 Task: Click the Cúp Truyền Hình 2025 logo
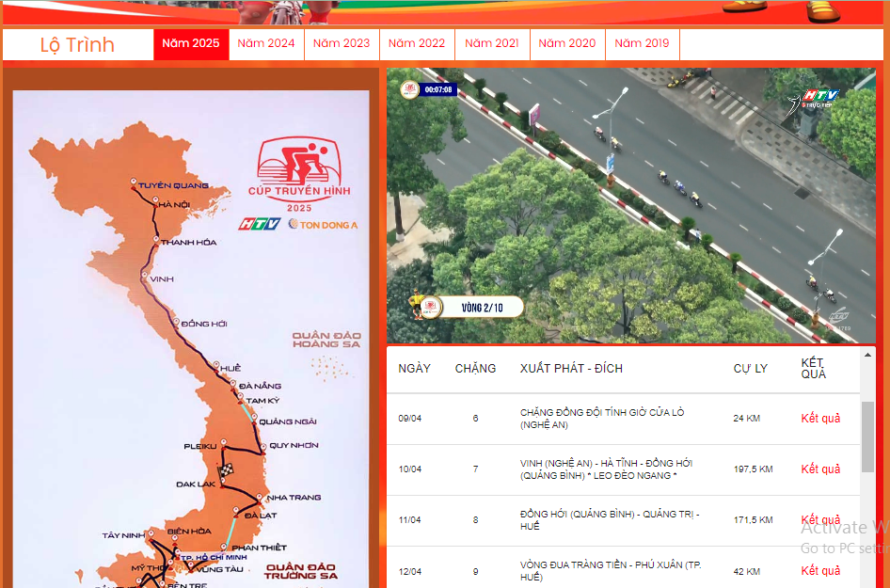click(x=299, y=174)
